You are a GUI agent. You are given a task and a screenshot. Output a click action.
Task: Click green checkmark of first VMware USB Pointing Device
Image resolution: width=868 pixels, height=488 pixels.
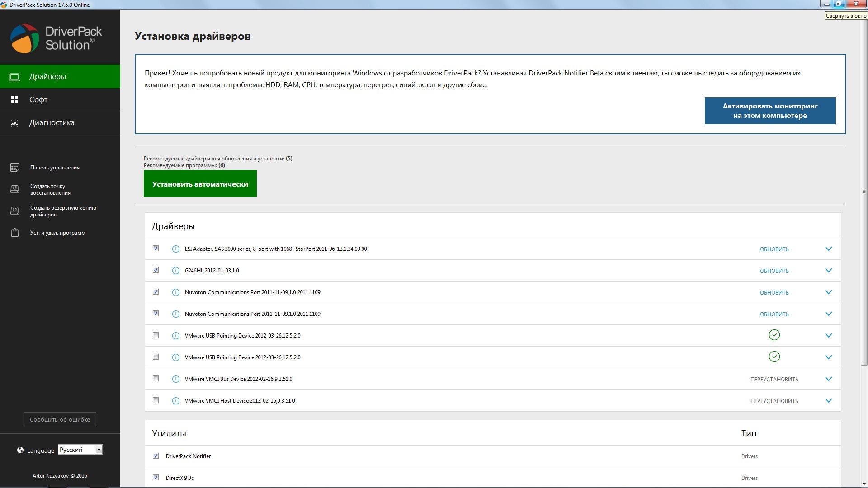point(774,335)
